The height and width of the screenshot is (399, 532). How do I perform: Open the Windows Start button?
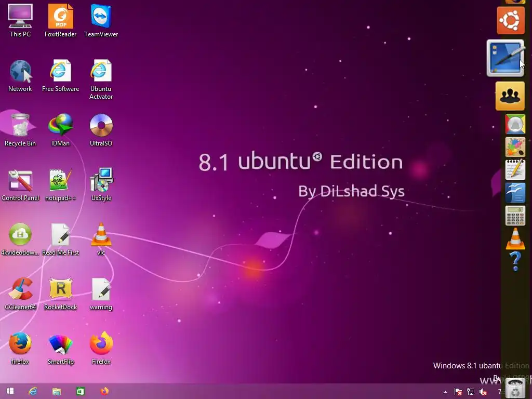10,391
